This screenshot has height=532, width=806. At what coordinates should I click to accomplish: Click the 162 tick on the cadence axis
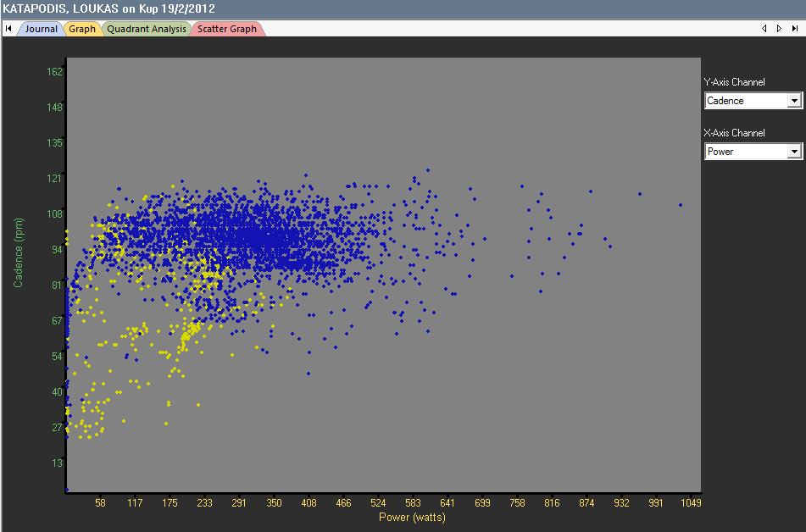click(54, 72)
